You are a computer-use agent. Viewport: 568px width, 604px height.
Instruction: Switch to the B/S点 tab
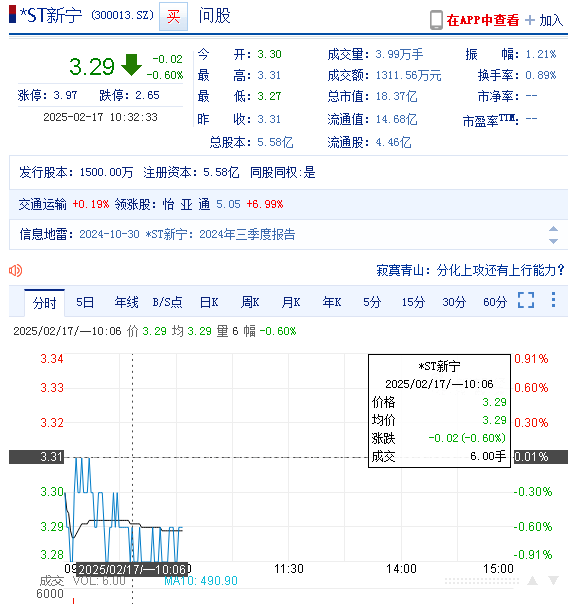point(167,302)
